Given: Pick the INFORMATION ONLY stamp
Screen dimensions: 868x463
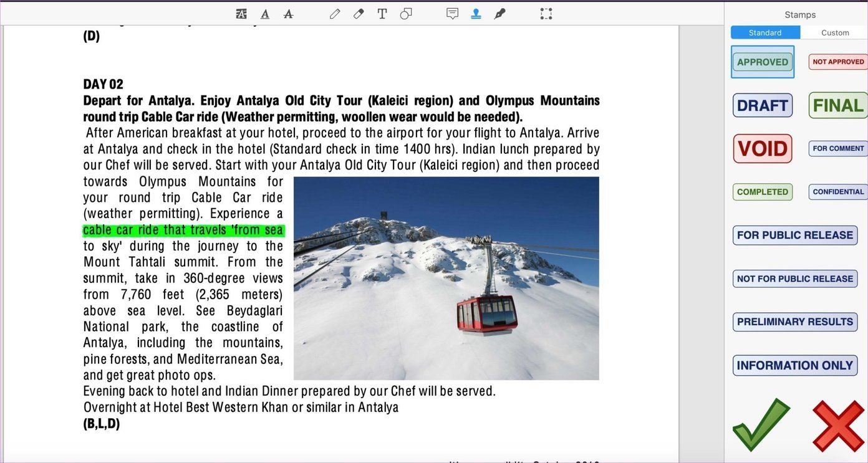Looking at the screenshot, I should [x=795, y=365].
